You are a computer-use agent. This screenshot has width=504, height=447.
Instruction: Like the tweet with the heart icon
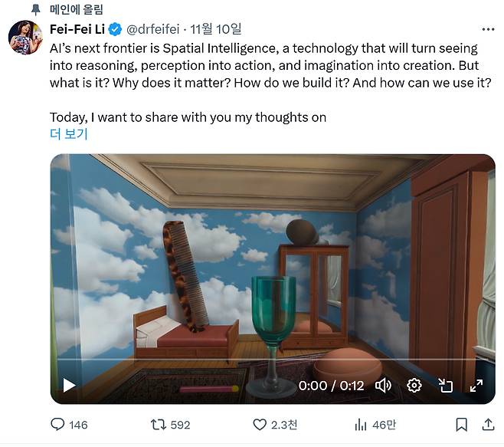point(258,424)
